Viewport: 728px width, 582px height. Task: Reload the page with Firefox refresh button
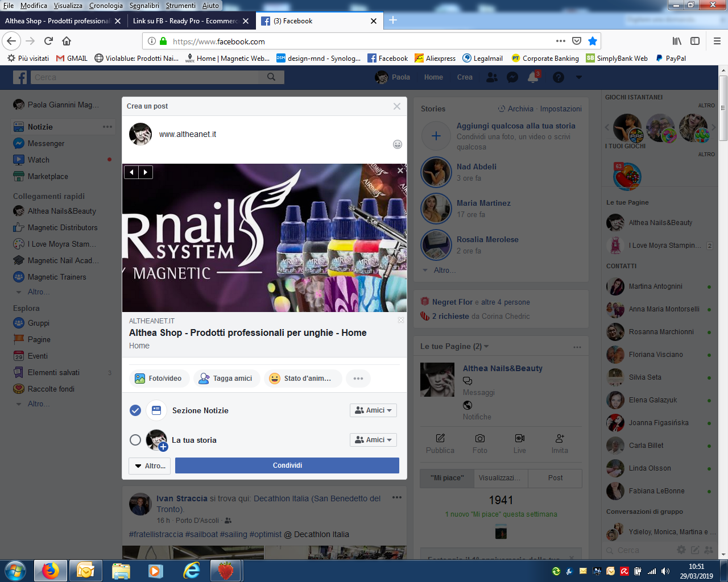48,41
